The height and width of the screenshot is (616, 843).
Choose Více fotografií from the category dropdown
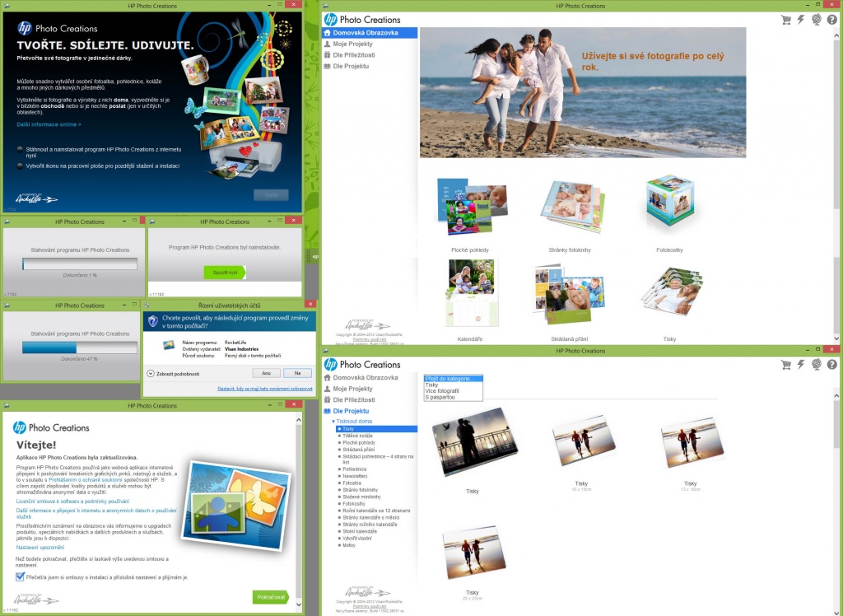[x=442, y=391]
